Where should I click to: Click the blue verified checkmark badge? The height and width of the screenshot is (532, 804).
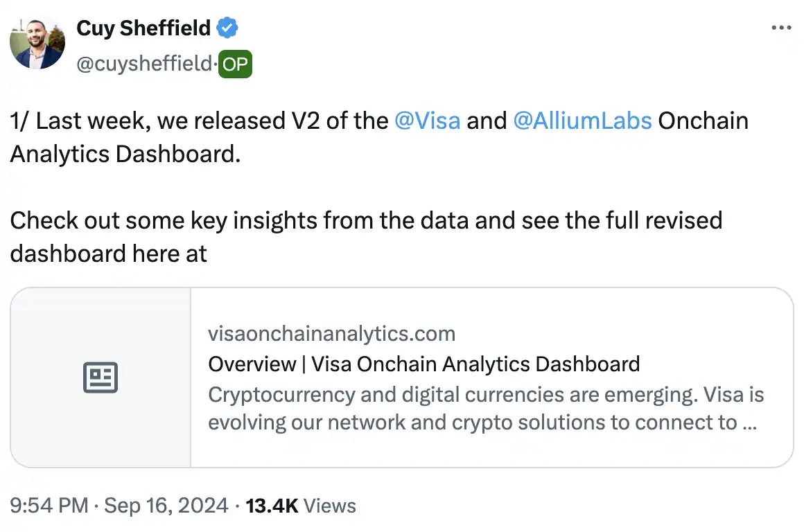tap(227, 28)
